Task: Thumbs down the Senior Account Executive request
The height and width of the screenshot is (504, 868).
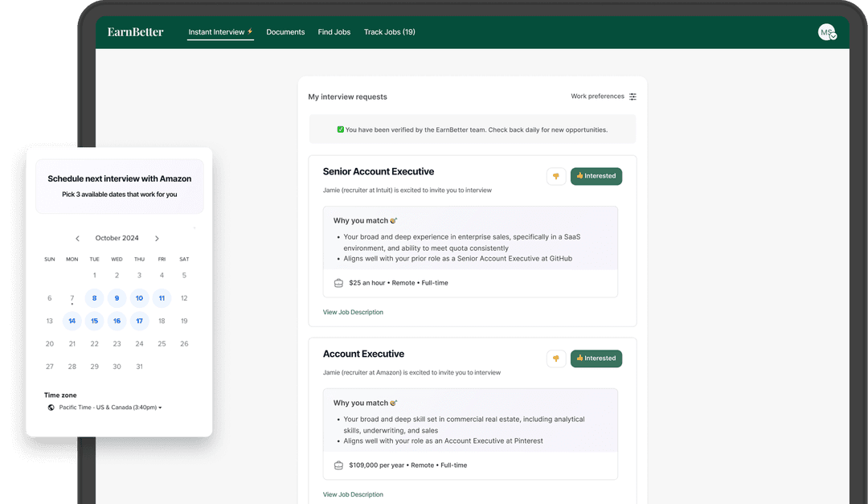Action: 556,176
